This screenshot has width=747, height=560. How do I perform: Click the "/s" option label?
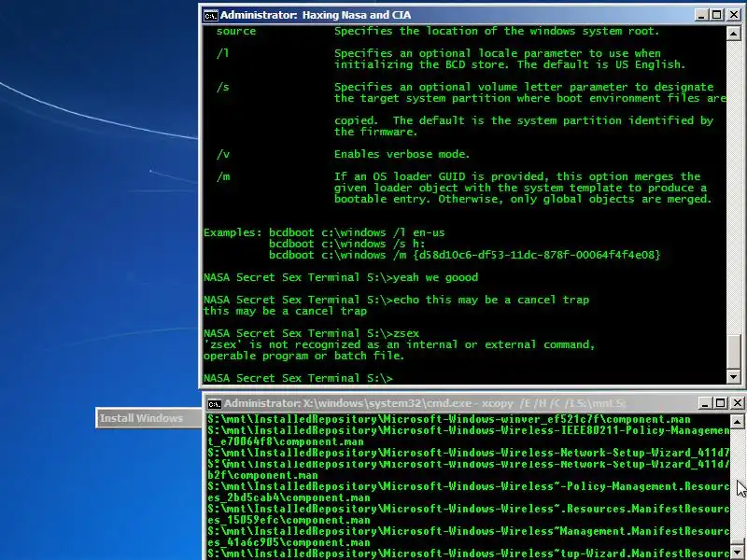(222, 88)
